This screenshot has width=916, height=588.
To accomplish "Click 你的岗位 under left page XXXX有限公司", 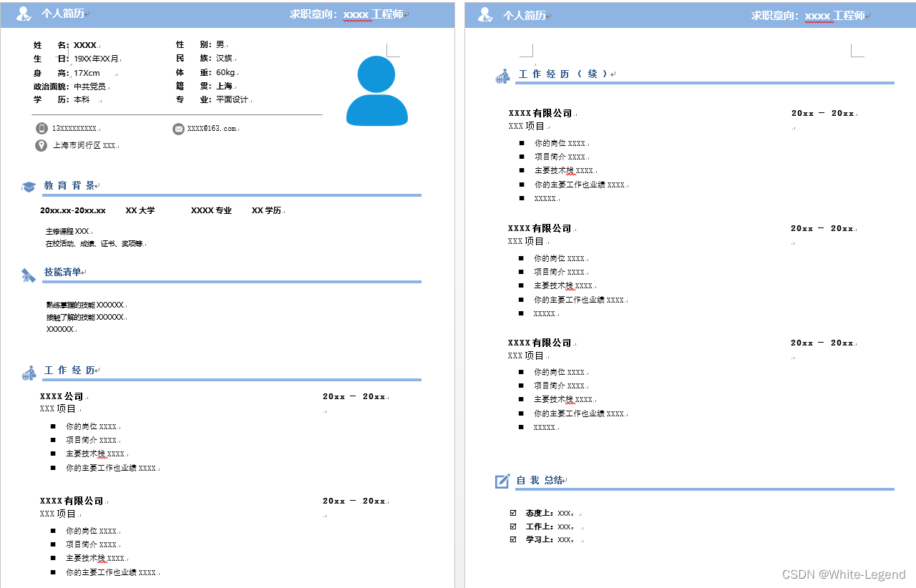I will [92, 531].
